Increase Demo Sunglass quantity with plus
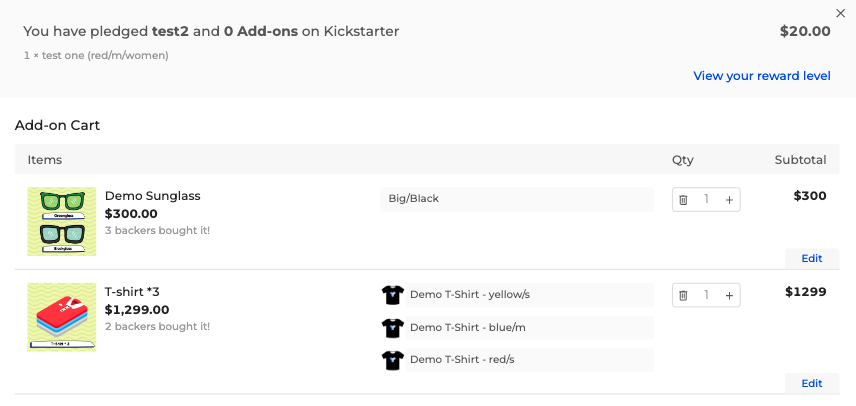The height and width of the screenshot is (406, 856). 729,200
